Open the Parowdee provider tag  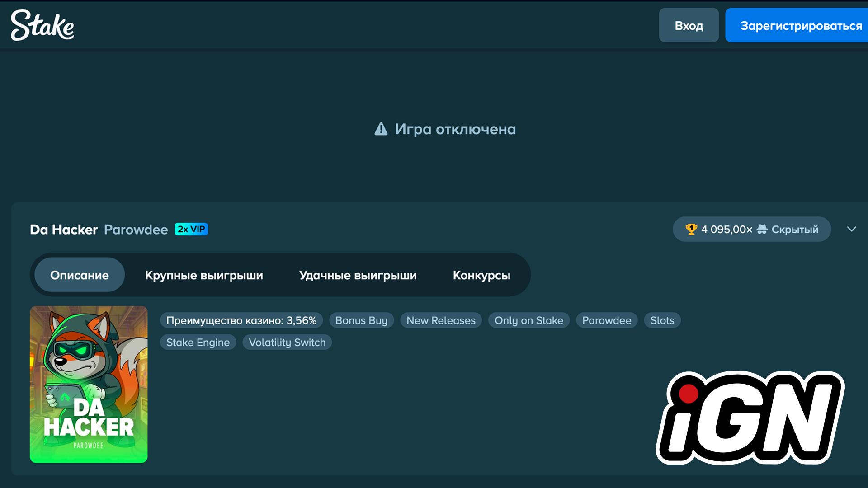pyautogui.click(x=607, y=320)
